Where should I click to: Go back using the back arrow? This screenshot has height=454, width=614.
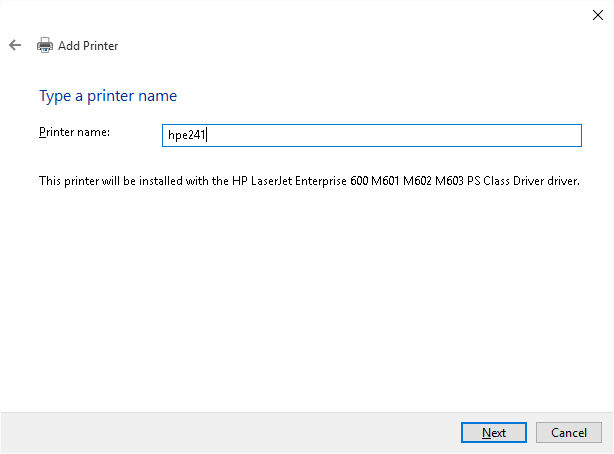tap(15, 45)
